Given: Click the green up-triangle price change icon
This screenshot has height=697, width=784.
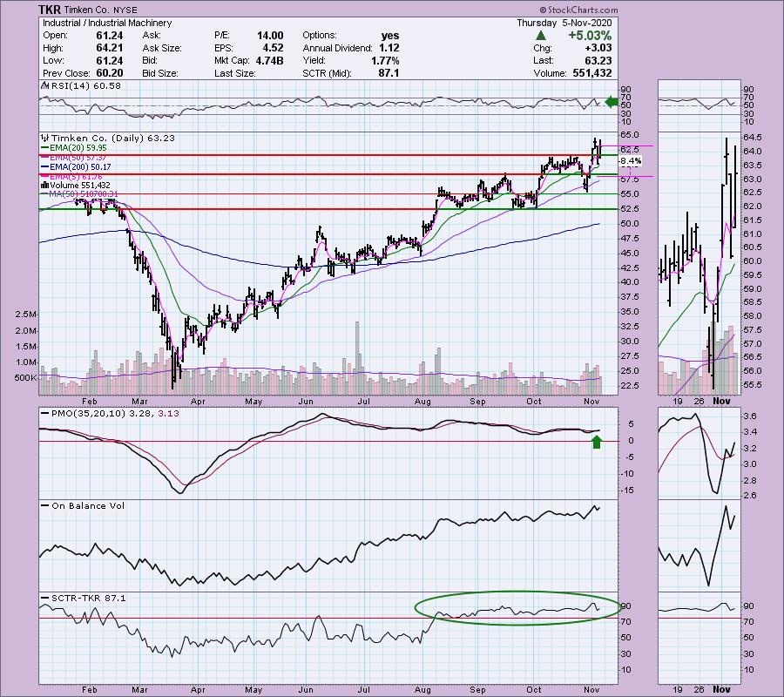Looking at the screenshot, I should pos(540,36).
